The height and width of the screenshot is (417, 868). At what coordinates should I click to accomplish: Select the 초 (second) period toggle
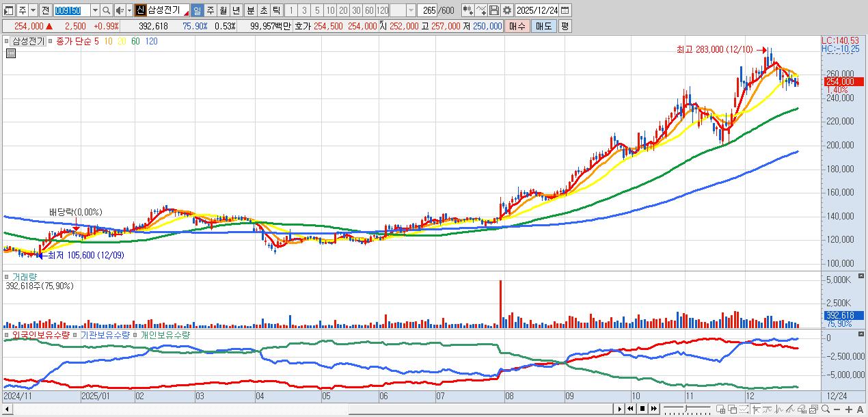263,10
